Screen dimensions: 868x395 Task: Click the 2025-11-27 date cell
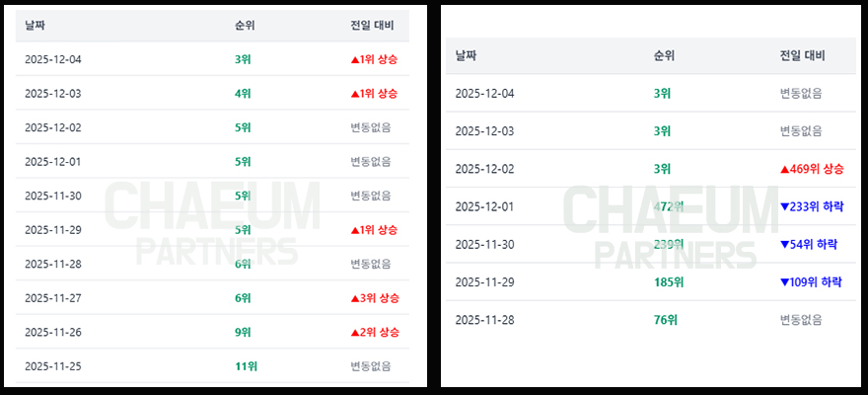tap(53, 298)
